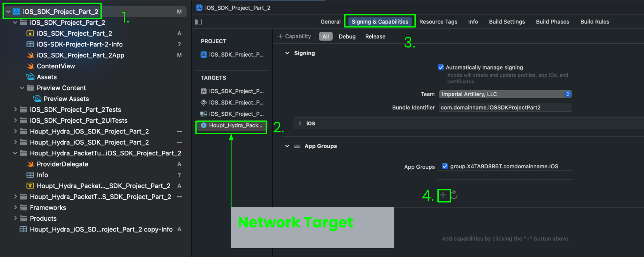Click the ContentView Swift file icon
The width and height of the screenshot is (644, 257).
click(x=31, y=66)
